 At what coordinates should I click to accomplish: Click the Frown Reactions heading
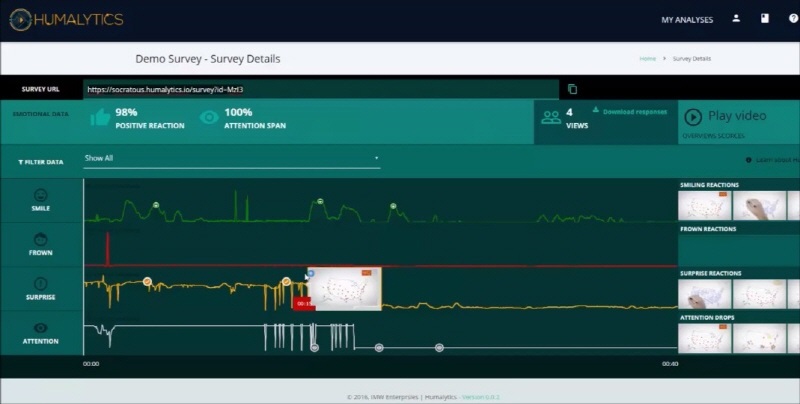[x=708, y=229]
